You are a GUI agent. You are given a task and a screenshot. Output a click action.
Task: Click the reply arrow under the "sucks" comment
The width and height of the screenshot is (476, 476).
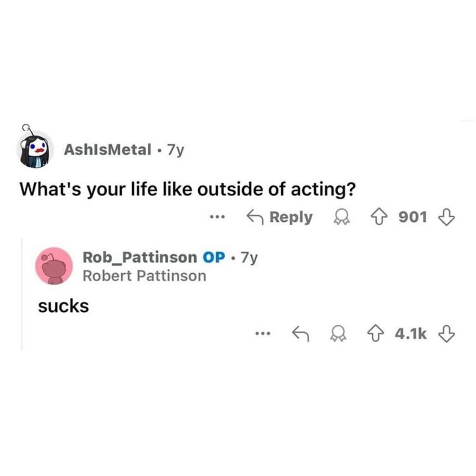click(x=301, y=334)
